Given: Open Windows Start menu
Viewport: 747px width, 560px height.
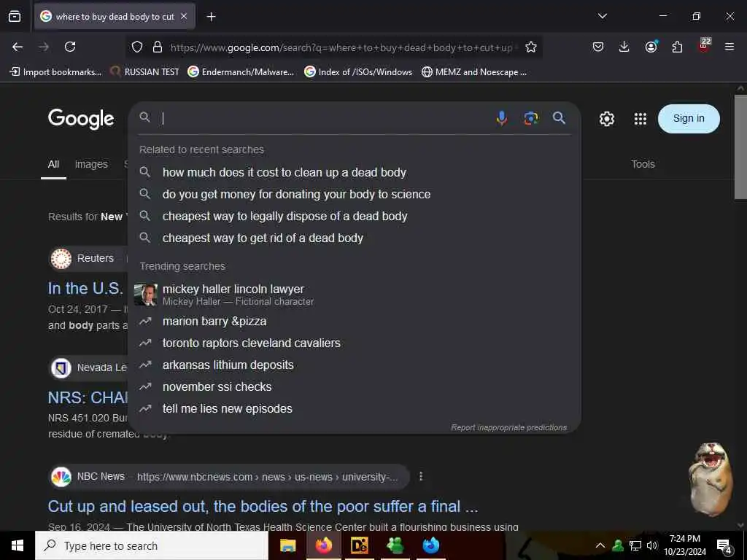Looking at the screenshot, I should coord(18,545).
